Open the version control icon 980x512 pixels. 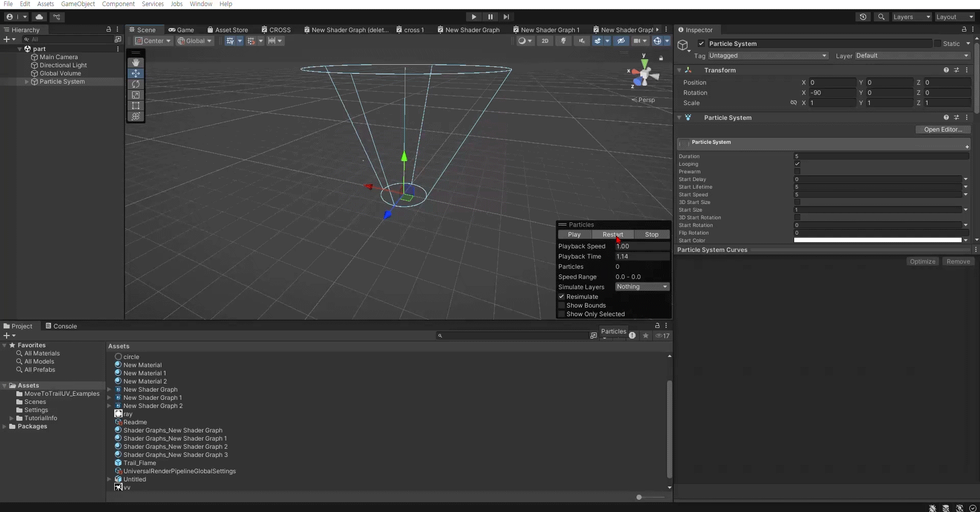point(57,17)
